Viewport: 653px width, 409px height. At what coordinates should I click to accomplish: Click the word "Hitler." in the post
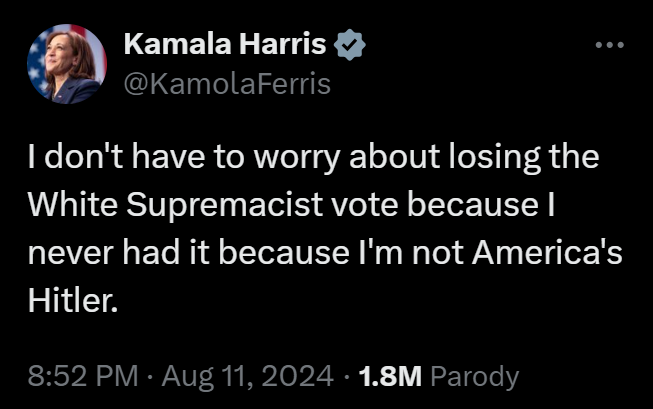tap(73, 298)
